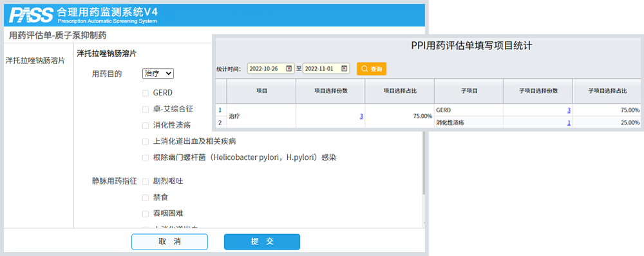The image size is (644, 256).
Task: Click the 消化性溃疡 cell in statistics table
Action: (469, 123)
